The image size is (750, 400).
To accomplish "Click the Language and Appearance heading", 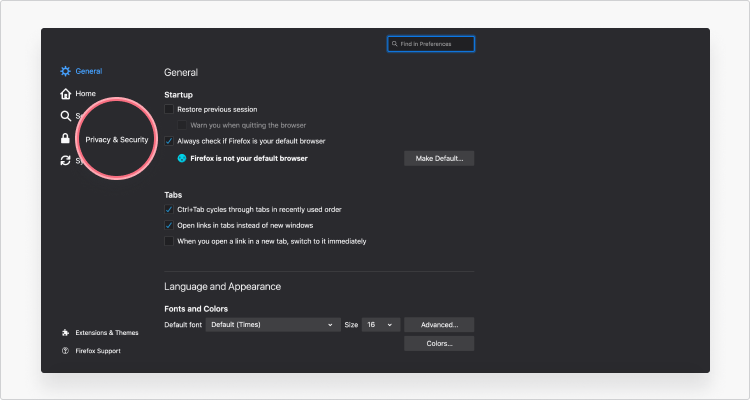I will point(222,287).
